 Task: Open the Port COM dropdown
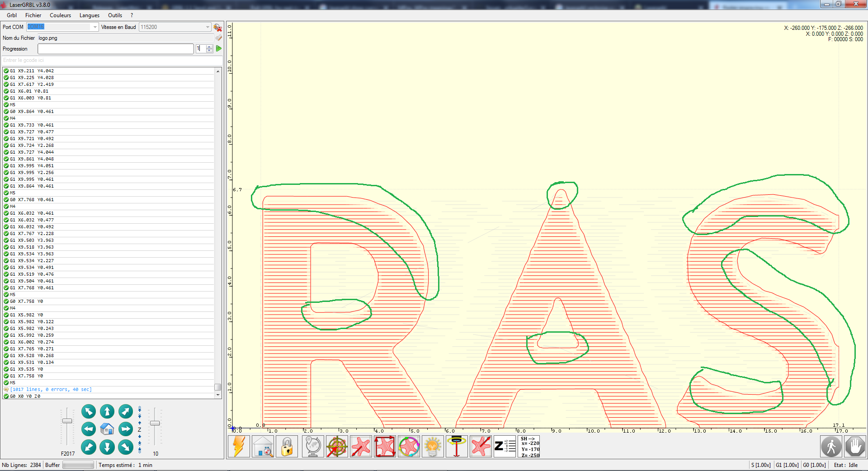coord(94,27)
